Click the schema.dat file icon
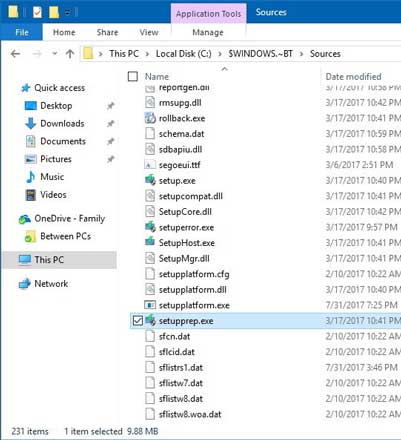401x440 pixels. (x=150, y=133)
